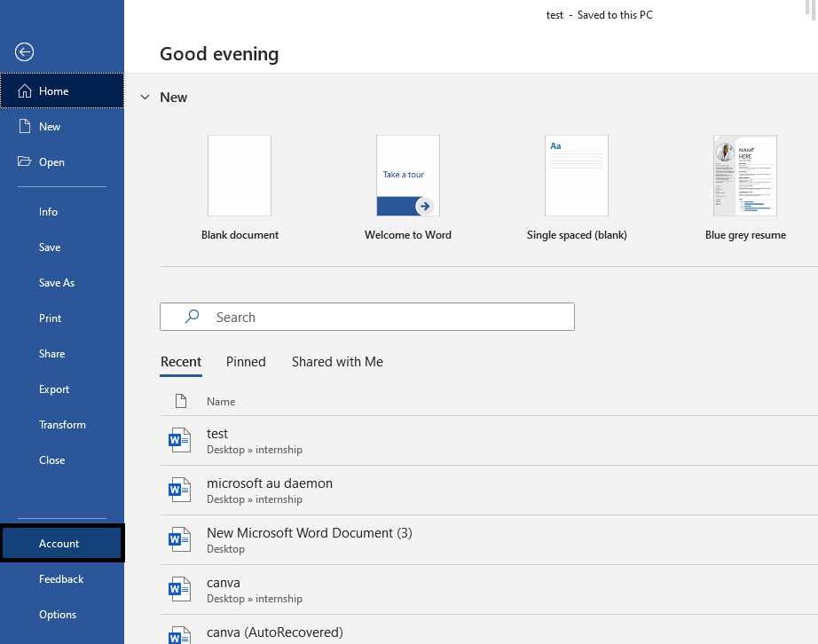Image resolution: width=818 pixels, height=644 pixels.
Task: Sort files by the Name column header
Action: [x=221, y=402]
